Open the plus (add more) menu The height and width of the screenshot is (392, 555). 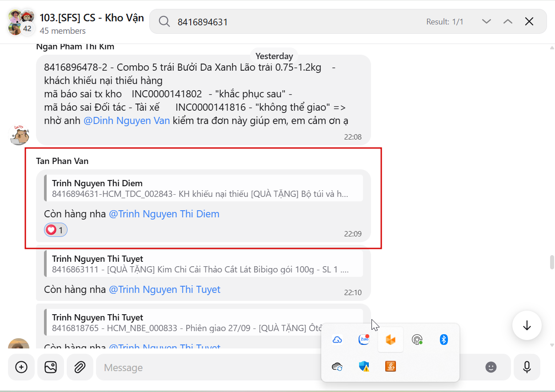pyautogui.click(x=21, y=367)
